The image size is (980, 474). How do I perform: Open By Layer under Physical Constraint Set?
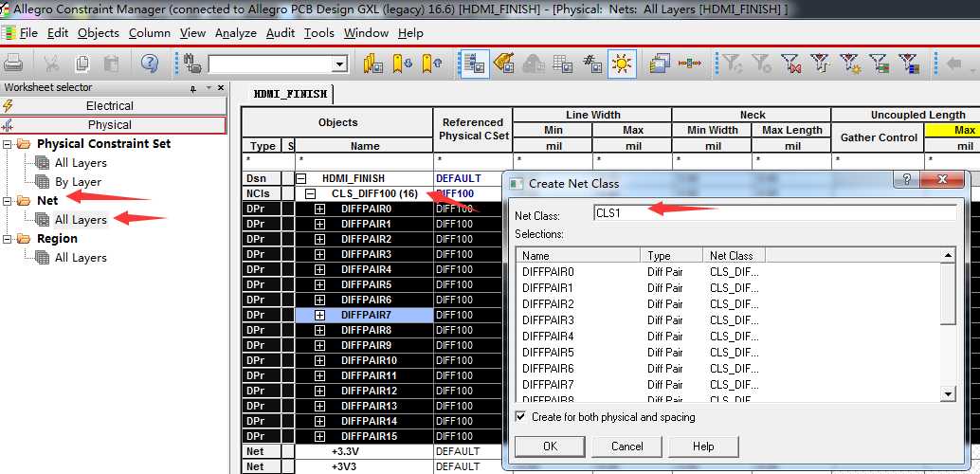click(x=78, y=182)
